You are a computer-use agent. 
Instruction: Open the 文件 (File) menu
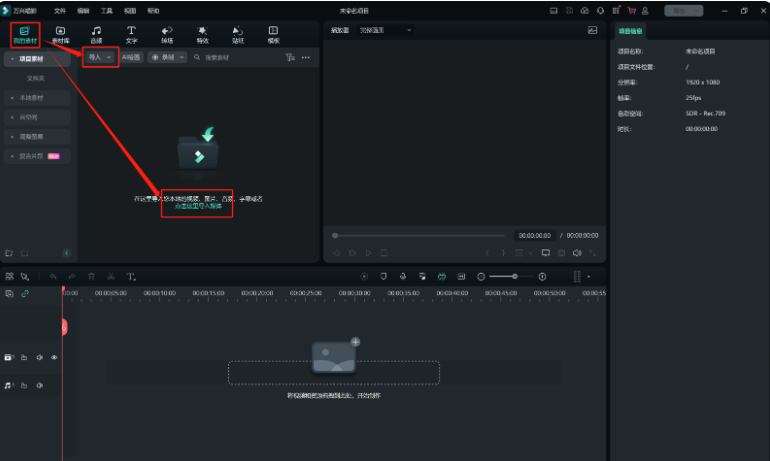tap(60, 10)
